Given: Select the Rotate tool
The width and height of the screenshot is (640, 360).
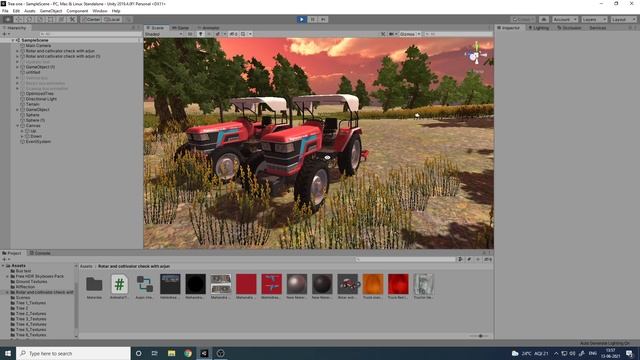Looking at the screenshot, I should 29,19.
